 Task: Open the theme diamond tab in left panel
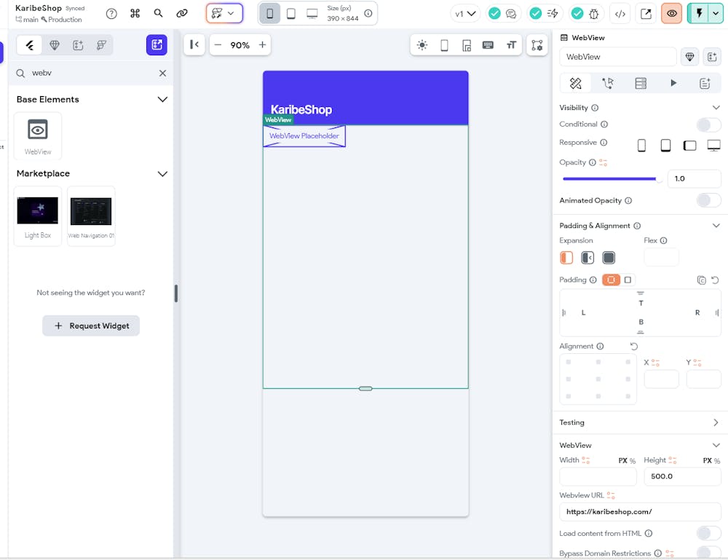pos(55,45)
